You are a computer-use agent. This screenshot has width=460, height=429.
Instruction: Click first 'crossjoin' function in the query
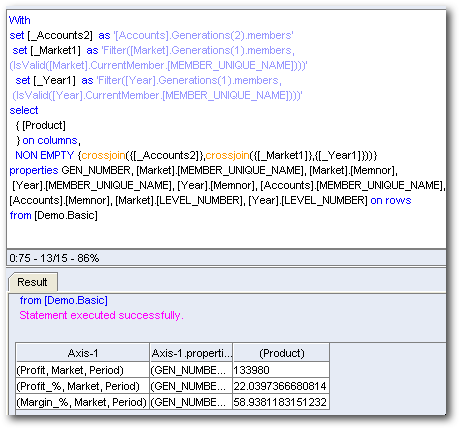(104, 155)
